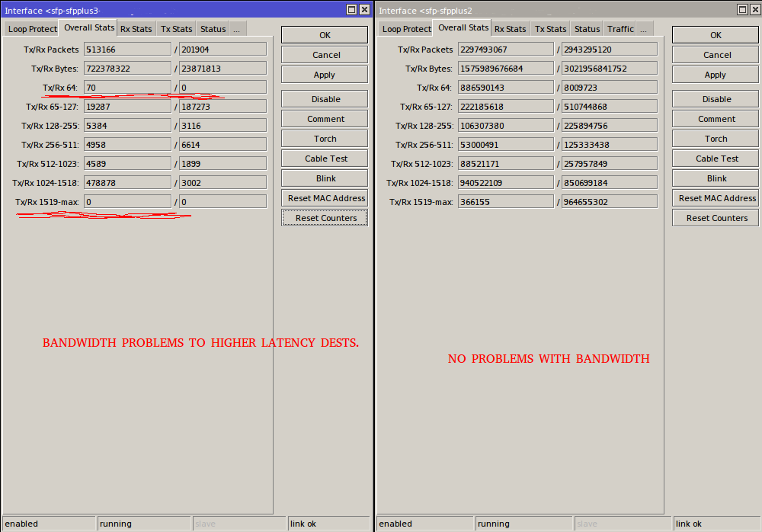
Task: Select Tx 1519-max field showing 366155
Action: pos(506,201)
